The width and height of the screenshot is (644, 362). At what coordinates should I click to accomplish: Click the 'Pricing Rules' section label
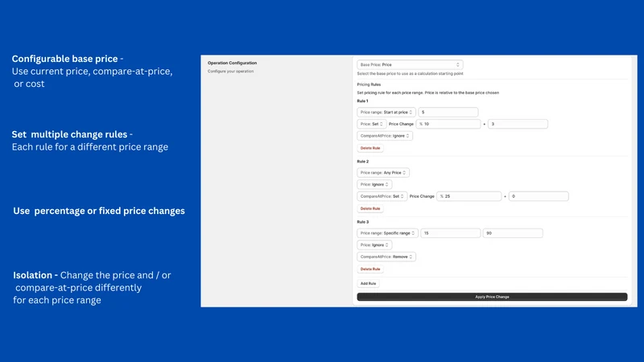pyautogui.click(x=369, y=84)
